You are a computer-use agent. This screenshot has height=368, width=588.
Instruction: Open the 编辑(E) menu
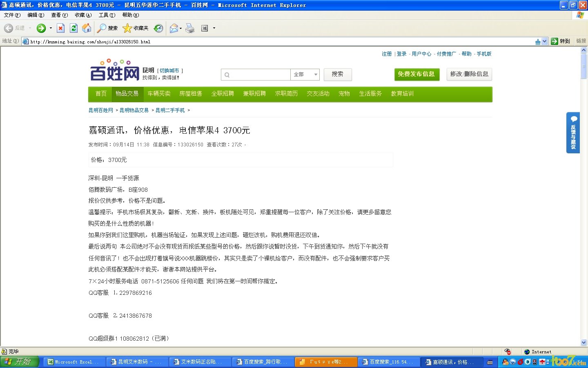coord(36,15)
